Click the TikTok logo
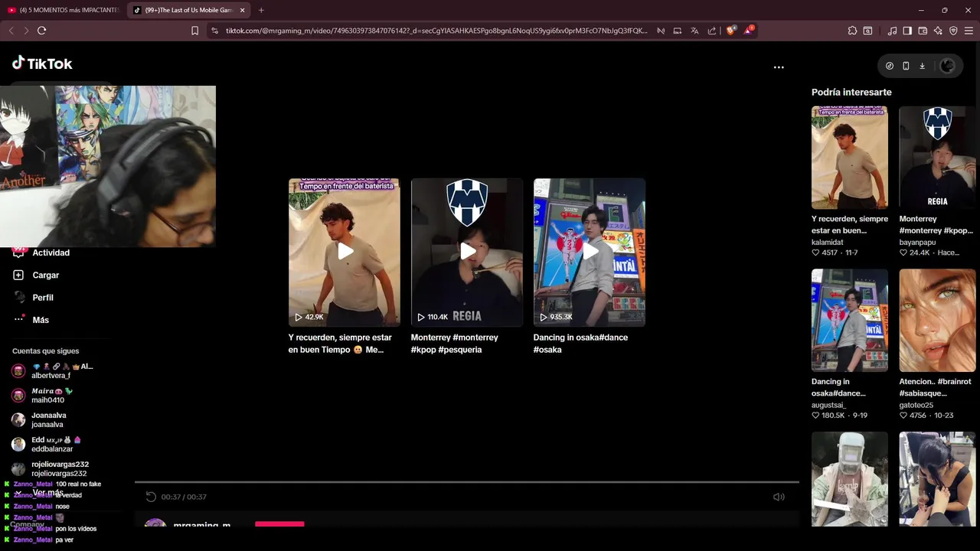The height and width of the screenshot is (551, 980). click(42, 64)
